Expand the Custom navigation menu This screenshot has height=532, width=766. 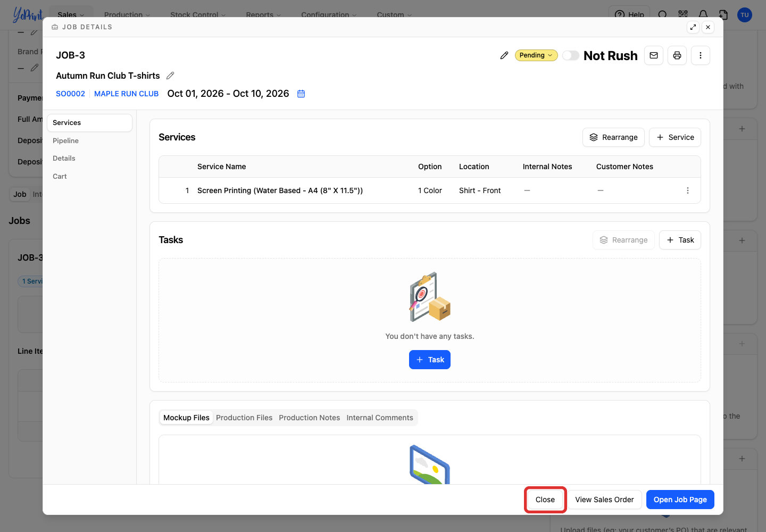pos(394,15)
